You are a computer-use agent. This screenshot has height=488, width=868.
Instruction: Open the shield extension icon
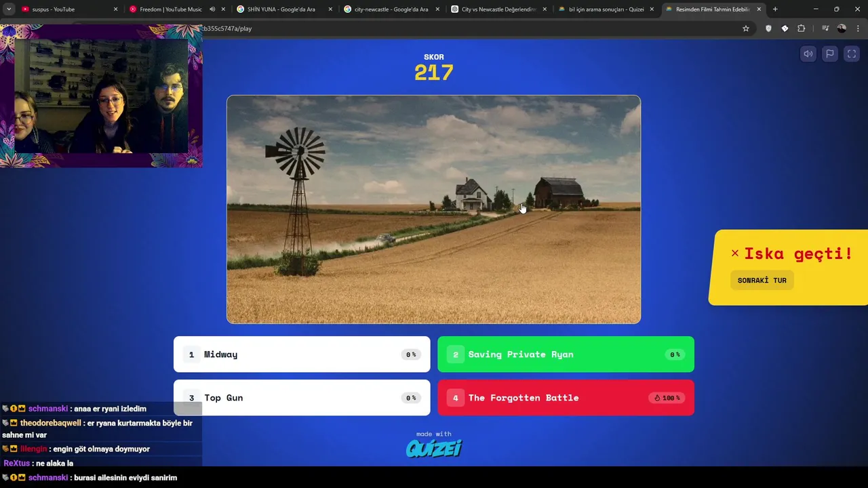[768, 28]
